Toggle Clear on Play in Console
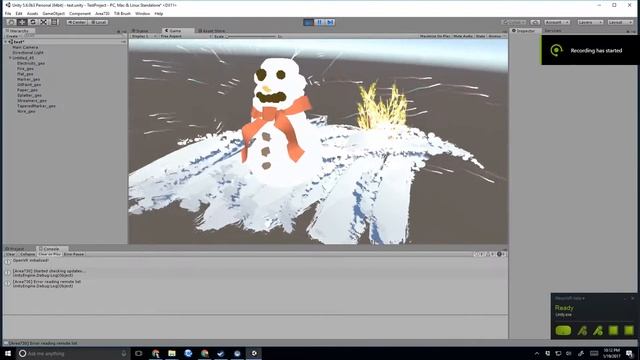The width and height of the screenshot is (640, 360). click(49, 254)
